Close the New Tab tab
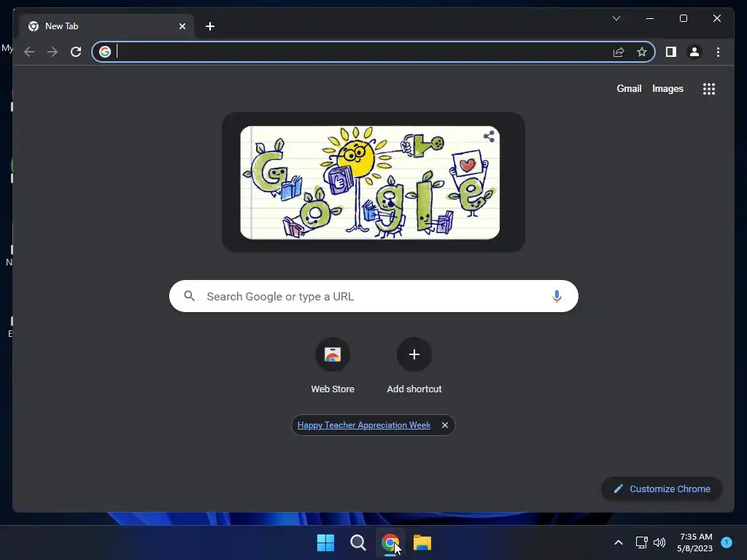Screen dimensions: 747x560 pos(182,26)
